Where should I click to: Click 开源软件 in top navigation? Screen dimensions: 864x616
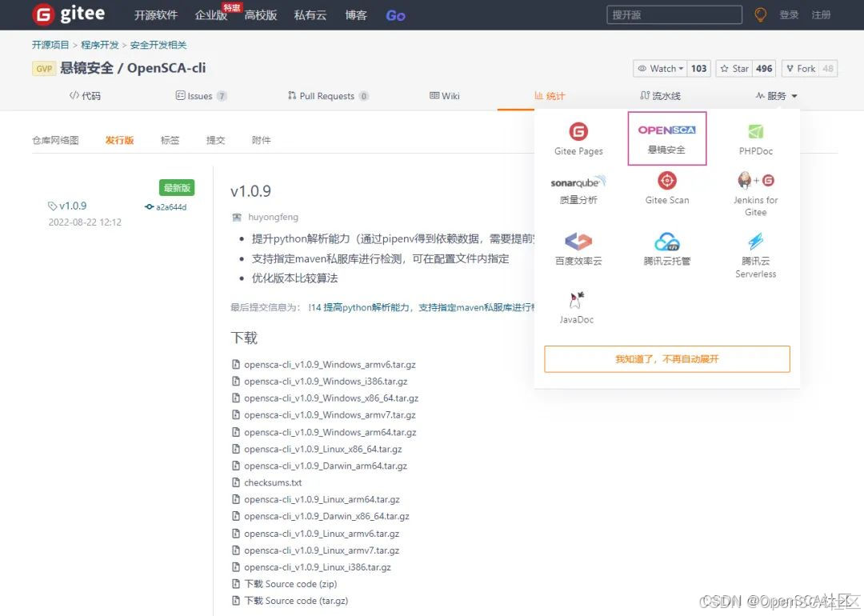[156, 15]
